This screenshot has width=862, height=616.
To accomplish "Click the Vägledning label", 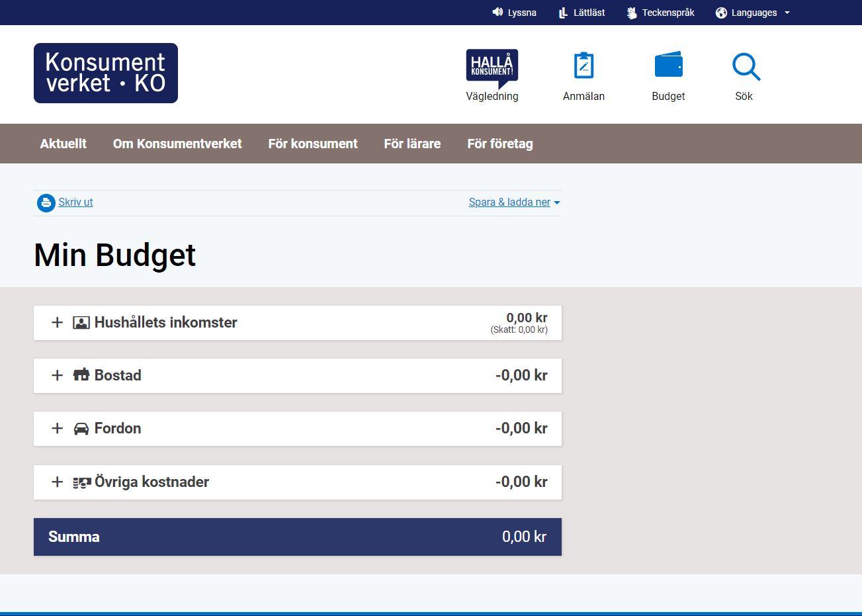I will pyautogui.click(x=492, y=97).
